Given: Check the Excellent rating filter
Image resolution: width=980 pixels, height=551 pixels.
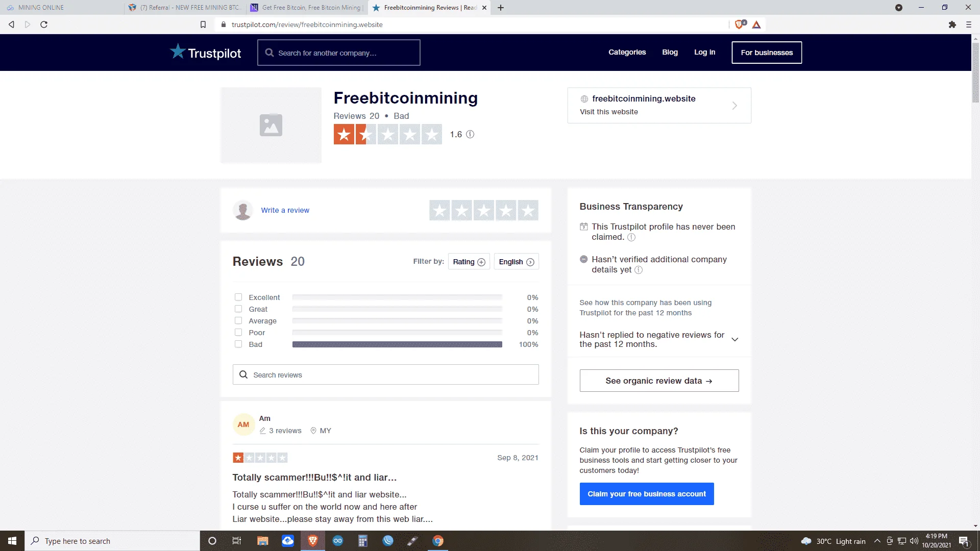Looking at the screenshot, I should pyautogui.click(x=238, y=297).
